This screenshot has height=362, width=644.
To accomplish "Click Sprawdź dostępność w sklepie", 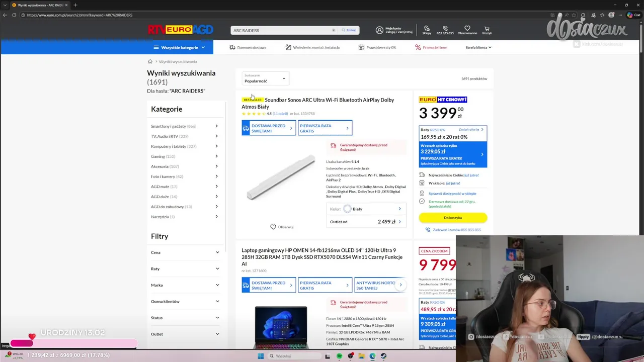I will (452, 193).
